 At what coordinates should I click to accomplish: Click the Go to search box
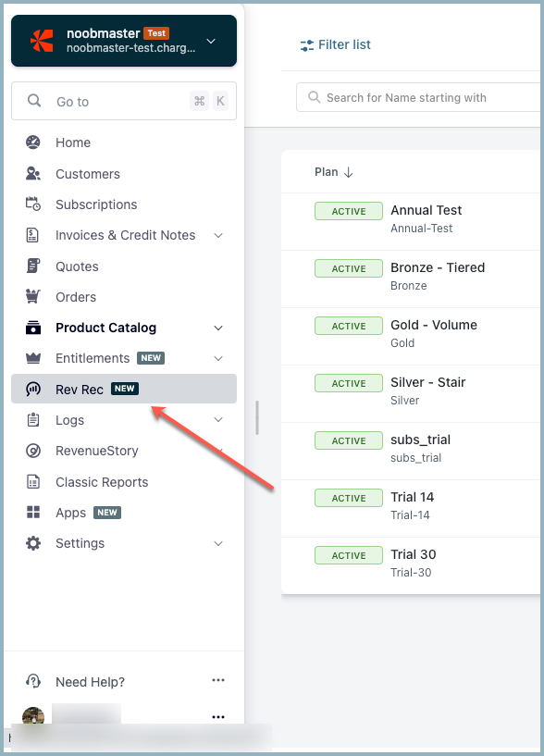(x=124, y=101)
